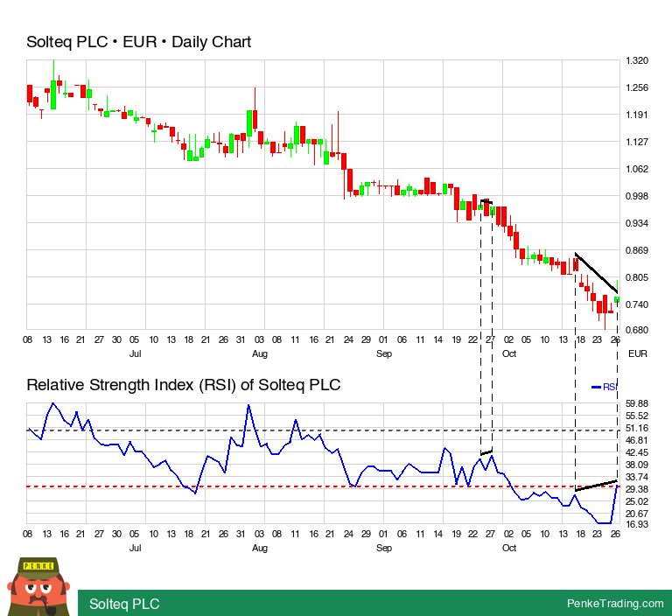Click the 0.805 price axis label

[x=637, y=277]
